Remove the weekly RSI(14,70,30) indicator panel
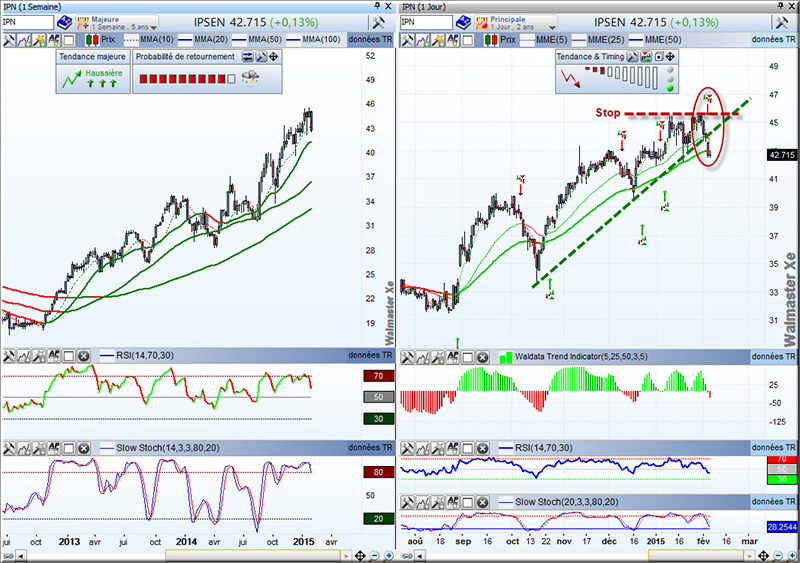The width and height of the screenshot is (800, 563). click(84, 356)
